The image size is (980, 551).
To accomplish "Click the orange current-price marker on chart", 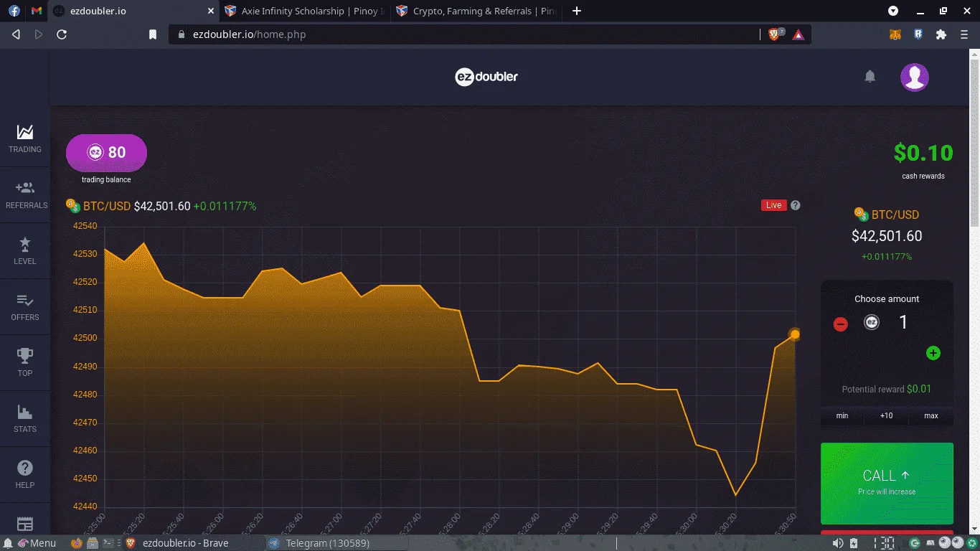I will [795, 334].
